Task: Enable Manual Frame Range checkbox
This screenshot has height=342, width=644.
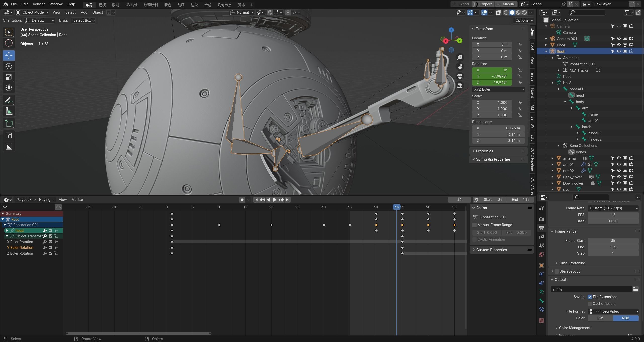Action: coord(475,225)
